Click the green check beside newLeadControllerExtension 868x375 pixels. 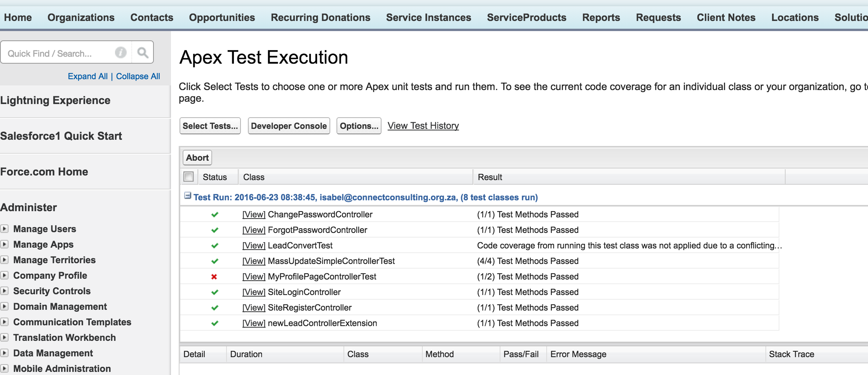214,323
